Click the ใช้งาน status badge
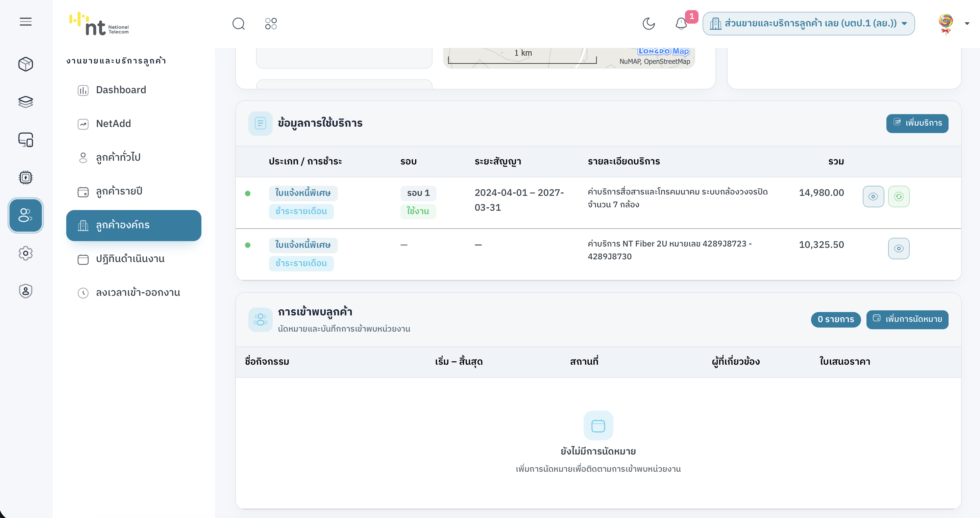 click(418, 211)
